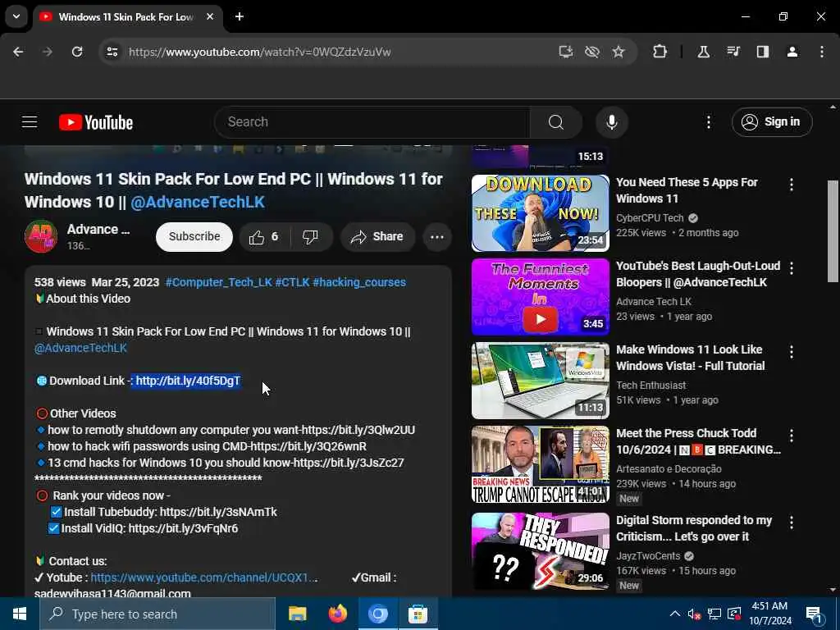The height and width of the screenshot is (630, 840).
Task: Search with your voice microphone
Action: coord(612,122)
